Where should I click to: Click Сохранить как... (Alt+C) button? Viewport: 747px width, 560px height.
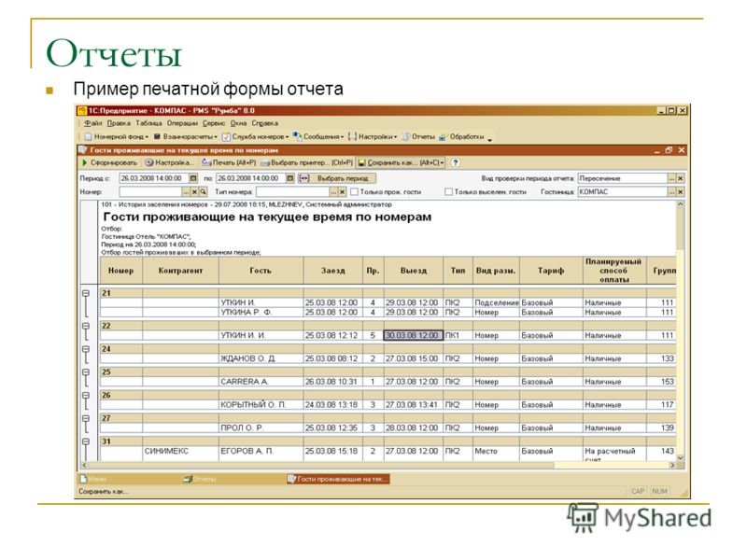(x=401, y=162)
